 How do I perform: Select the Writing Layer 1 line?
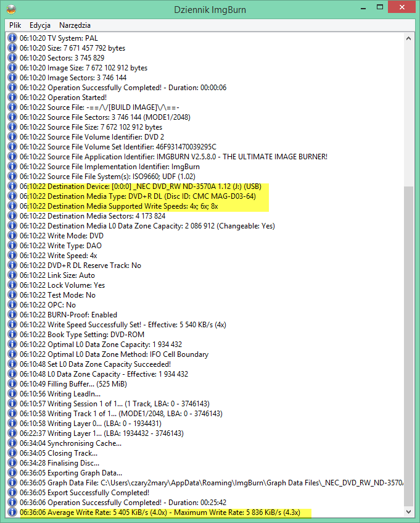tap(102, 433)
